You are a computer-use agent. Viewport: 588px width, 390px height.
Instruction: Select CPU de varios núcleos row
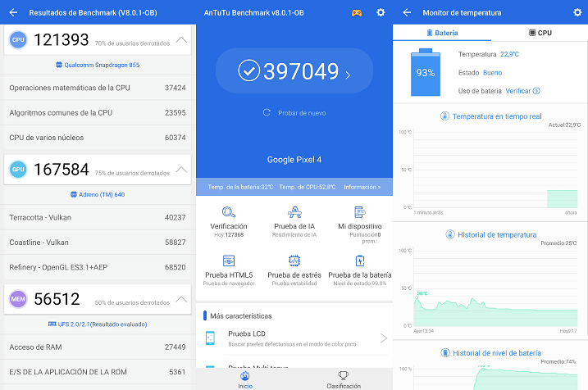click(x=98, y=138)
